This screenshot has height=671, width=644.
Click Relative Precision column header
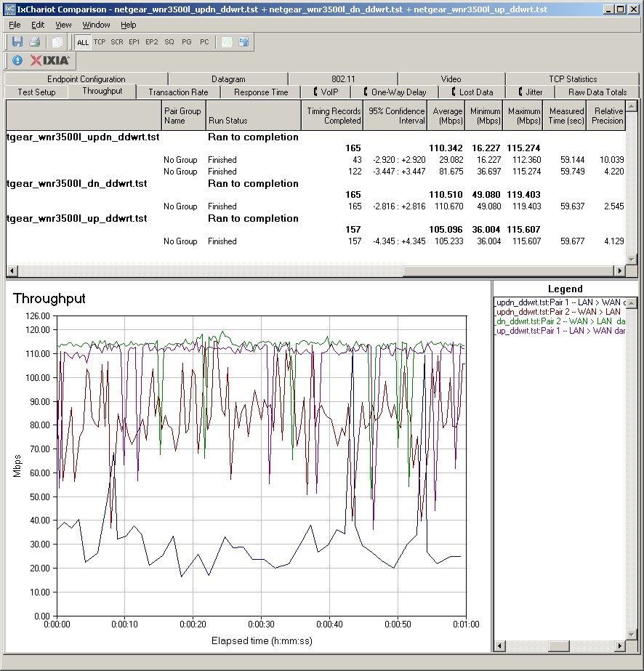point(606,116)
